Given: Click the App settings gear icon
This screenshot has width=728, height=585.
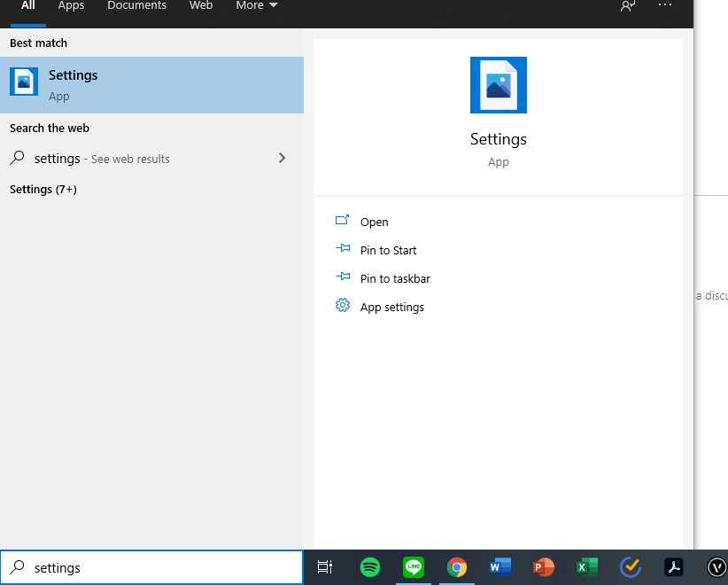Looking at the screenshot, I should tap(343, 306).
